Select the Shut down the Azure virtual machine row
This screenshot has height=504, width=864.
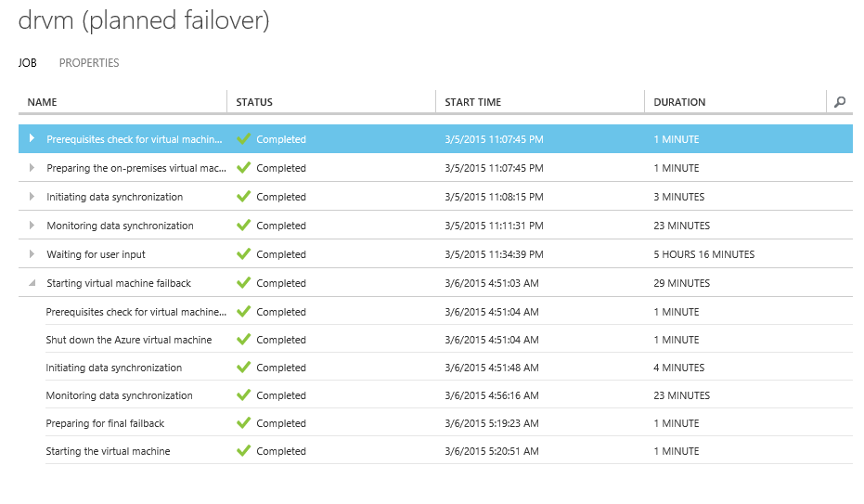(129, 340)
